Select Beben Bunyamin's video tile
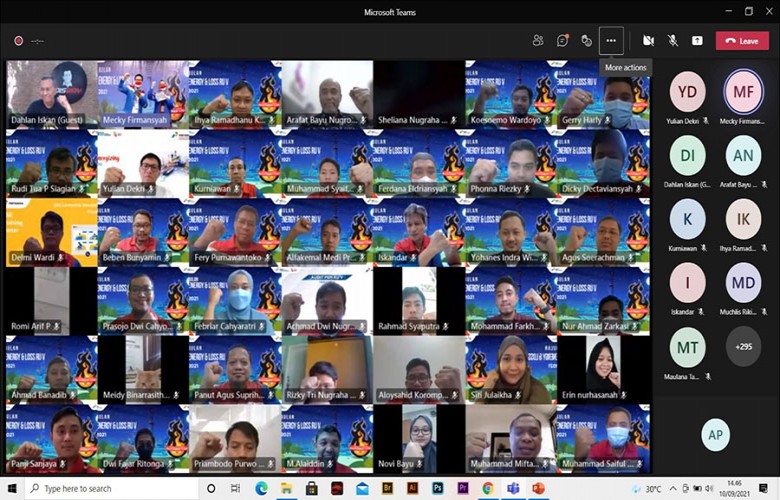 point(143,232)
